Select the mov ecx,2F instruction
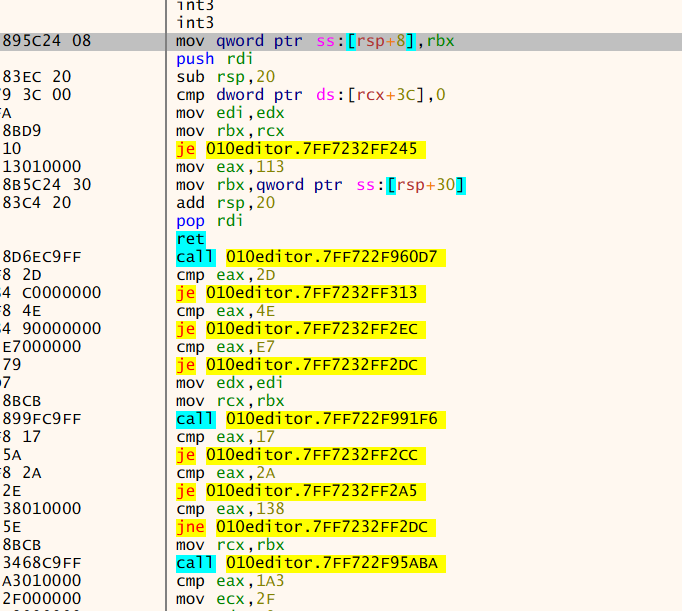Screen dimensions: 682x611 [225, 599]
